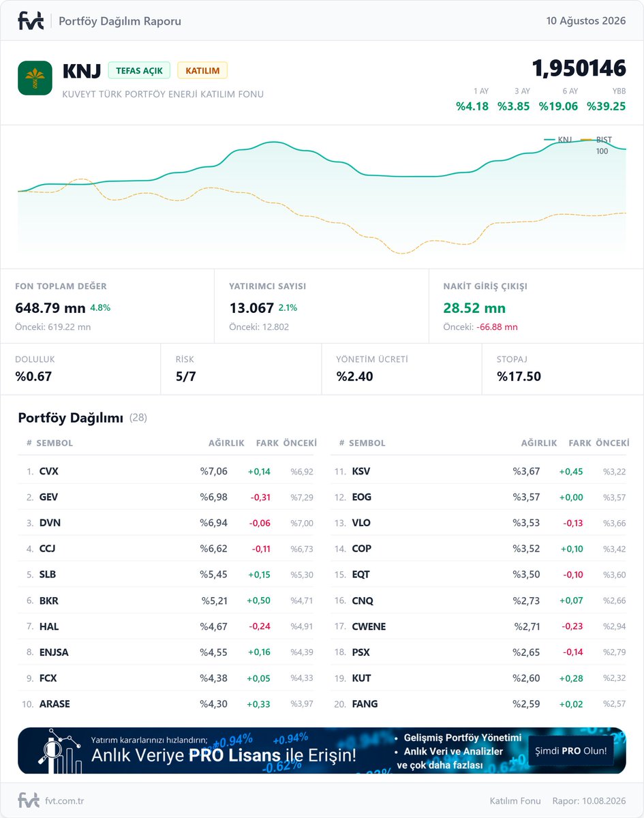The height and width of the screenshot is (818, 644).
Task: Click the KNJ legend entry in chart
Action: point(558,140)
